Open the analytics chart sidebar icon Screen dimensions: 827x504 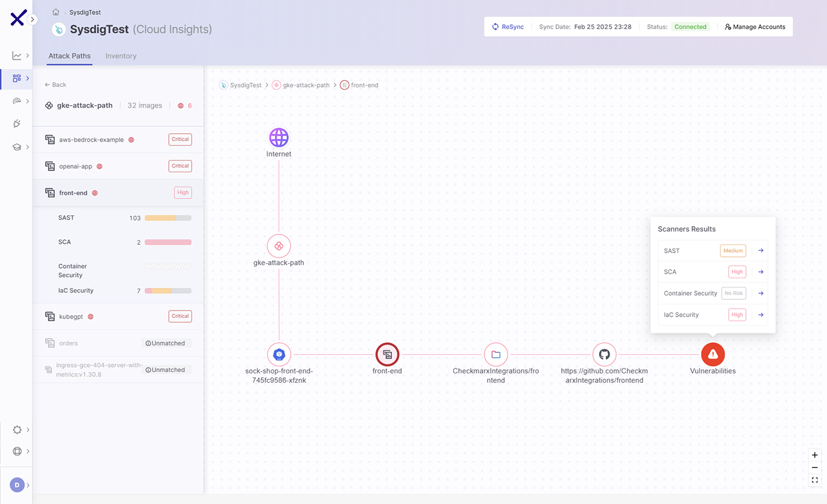pyautogui.click(x=17, y=56)
